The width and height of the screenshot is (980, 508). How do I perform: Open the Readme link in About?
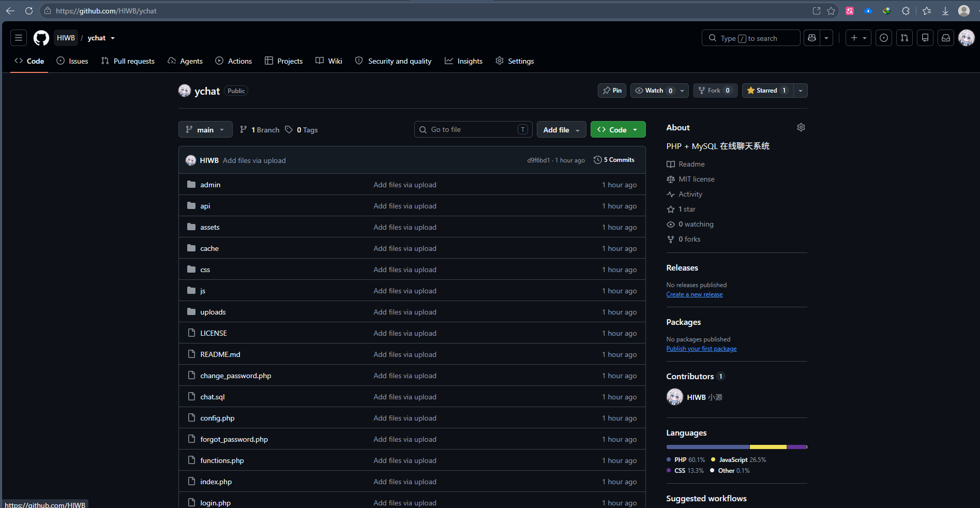[686, 164]
